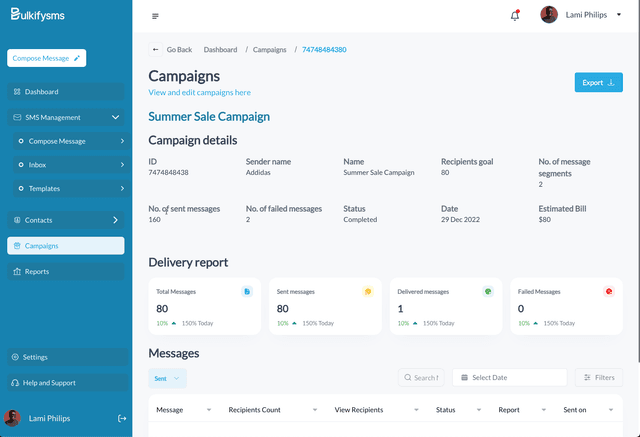Open Settings in sidebar
Image resolution: width=640 pixels, height=437 pixels.
67,357
